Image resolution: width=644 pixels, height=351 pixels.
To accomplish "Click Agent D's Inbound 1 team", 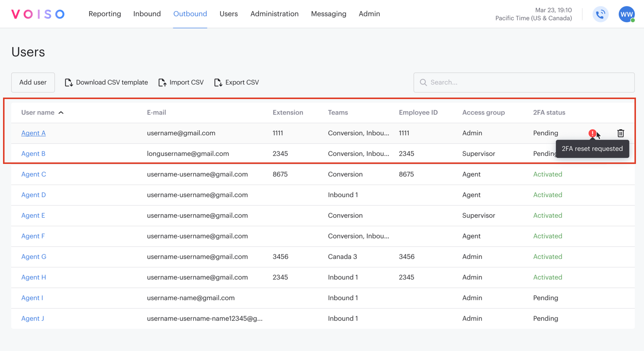I will 343,195.
